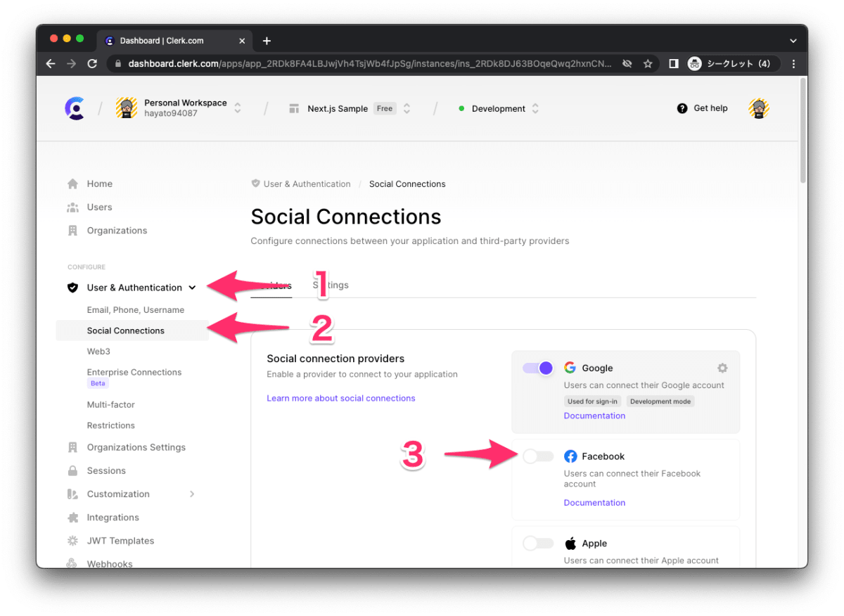Click the browser forward arrow
The width and height of the screenshot is (844, 616).
71,63
